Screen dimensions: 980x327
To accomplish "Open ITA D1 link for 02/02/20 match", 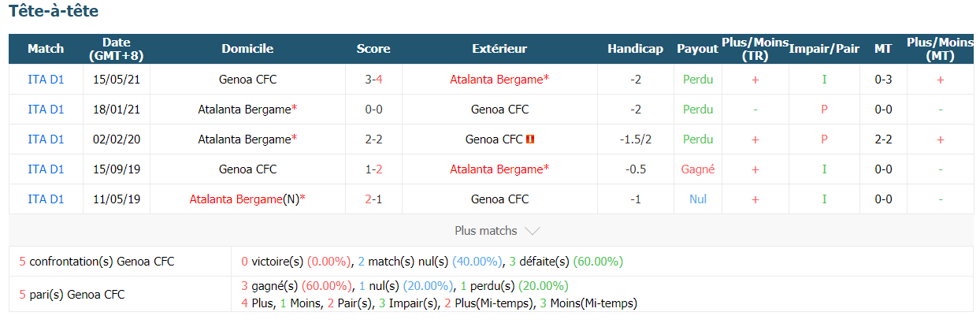I will (46, 139).
